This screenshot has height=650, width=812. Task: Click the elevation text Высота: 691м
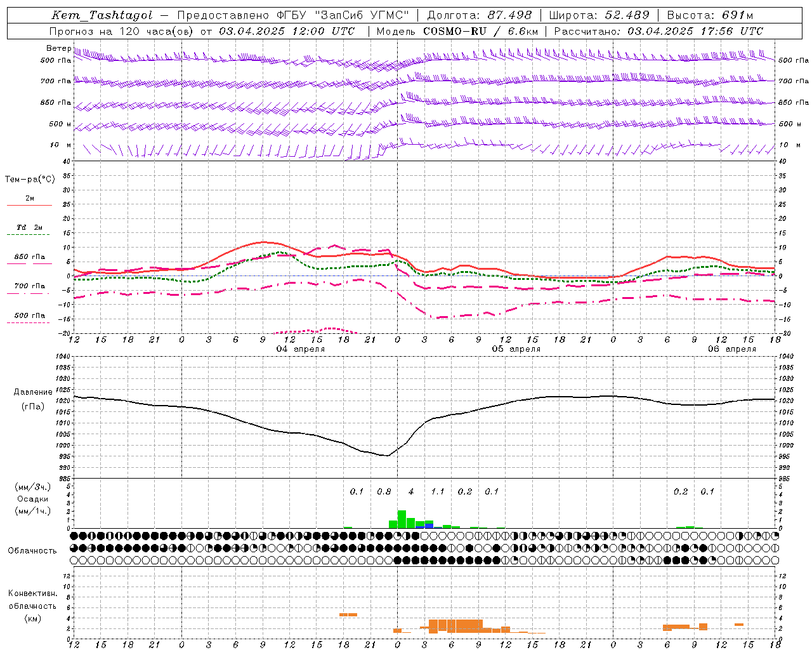pyautogui.click(x=710, y=15)
